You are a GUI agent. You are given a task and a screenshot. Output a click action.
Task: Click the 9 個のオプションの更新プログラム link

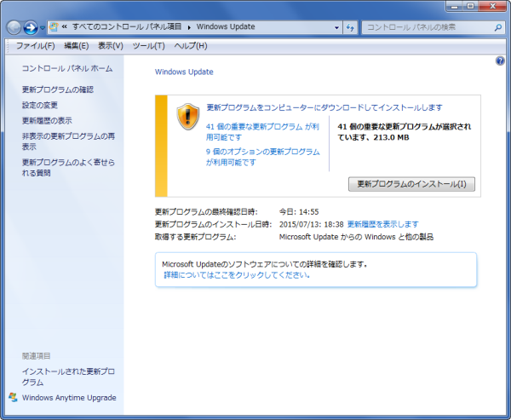pos(262,157)
